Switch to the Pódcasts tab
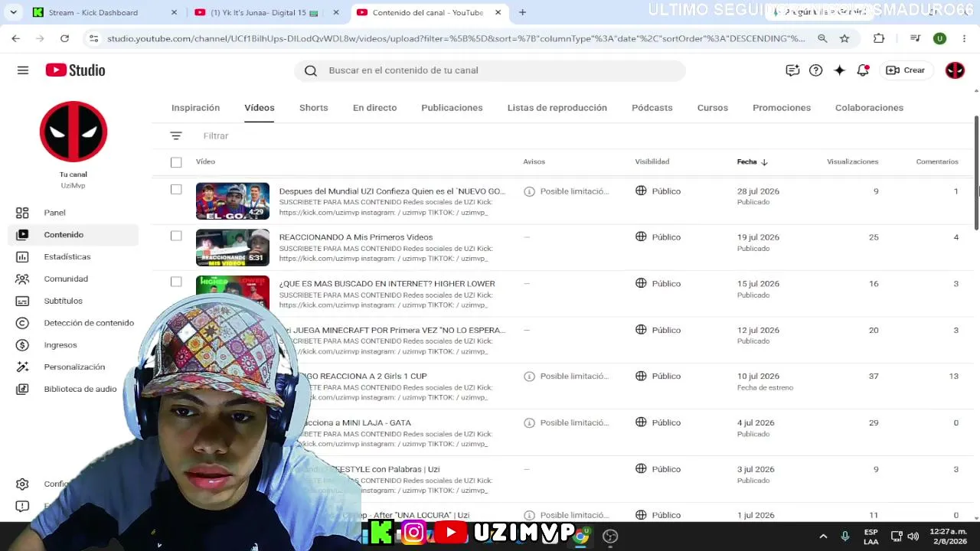This screenshot has height=551, width=980. (652, 108)
